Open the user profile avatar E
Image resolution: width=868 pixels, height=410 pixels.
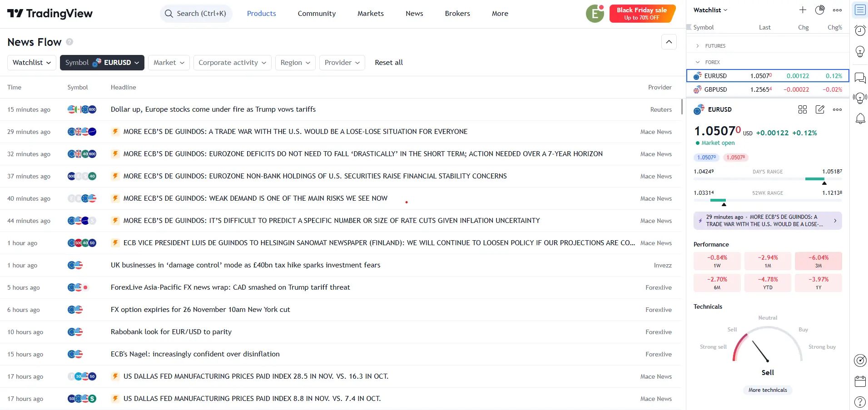(x=595, y=14)
